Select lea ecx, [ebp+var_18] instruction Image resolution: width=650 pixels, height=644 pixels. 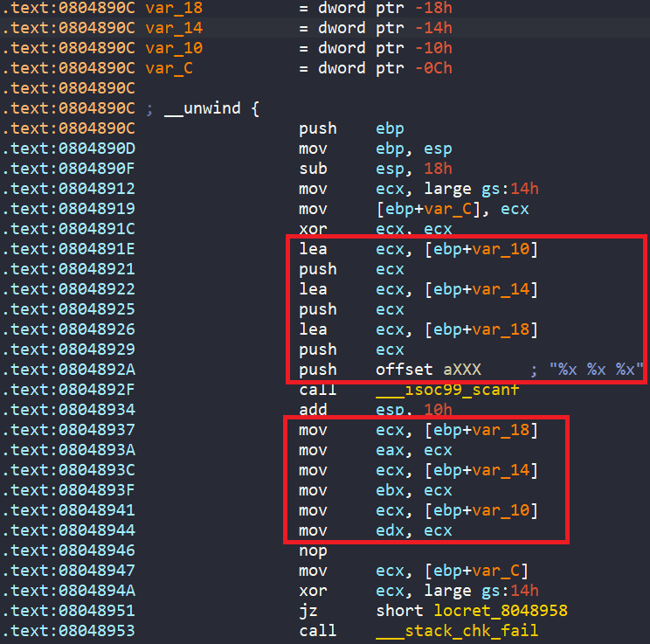(x=418, y=329)
